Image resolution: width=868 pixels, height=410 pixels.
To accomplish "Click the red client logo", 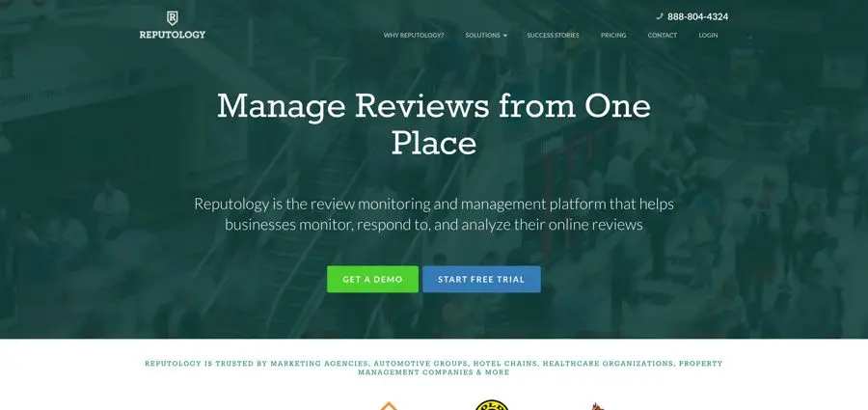I will (x=595, y=406).
